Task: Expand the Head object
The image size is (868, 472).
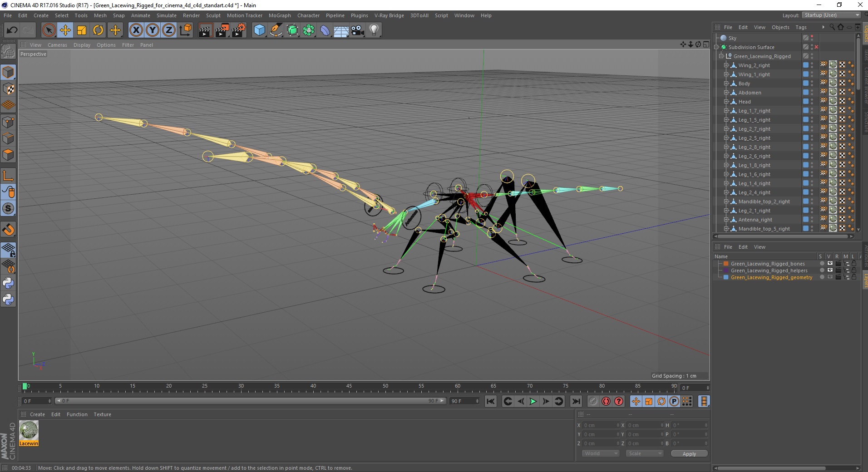Action: click(x=726, y=102)
